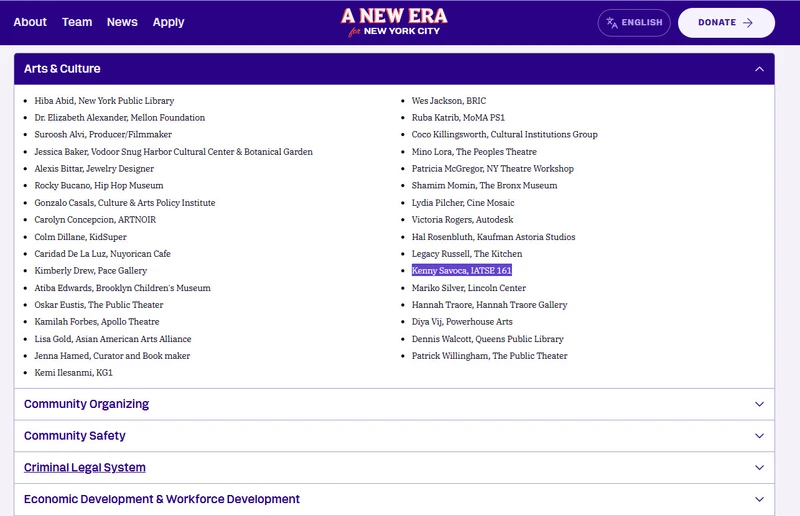Click Patrick Willingham, The Public Theater
This screenshot has width=800, height=516.
489,356
